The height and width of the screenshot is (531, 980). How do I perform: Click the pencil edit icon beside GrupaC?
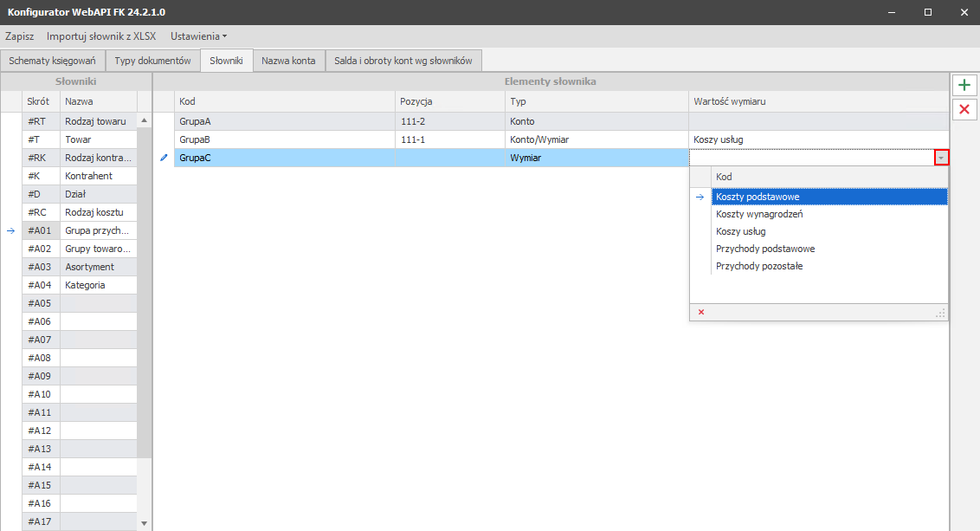(x=164, y=158)
